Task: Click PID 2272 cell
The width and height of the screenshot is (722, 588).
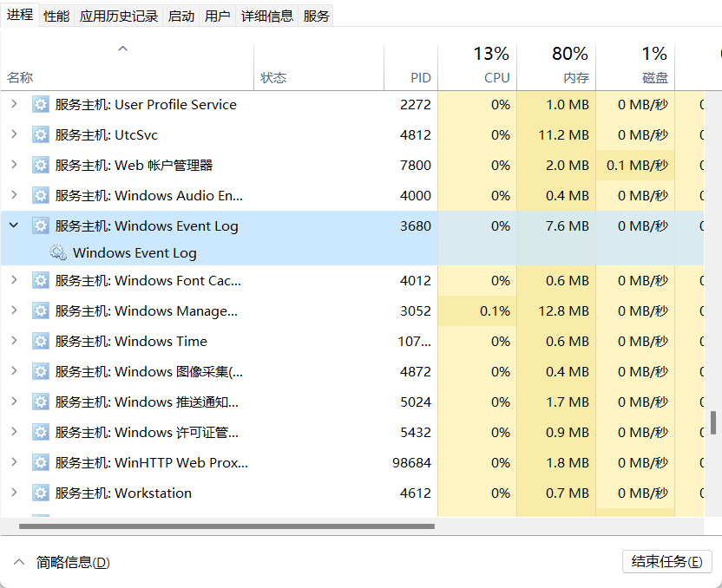Action: [416, 104]
